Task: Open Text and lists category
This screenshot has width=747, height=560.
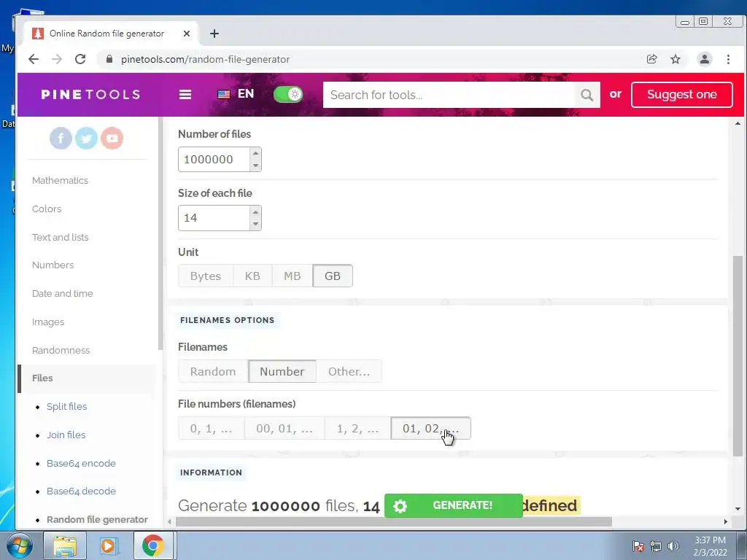Action: click(61, 237)
